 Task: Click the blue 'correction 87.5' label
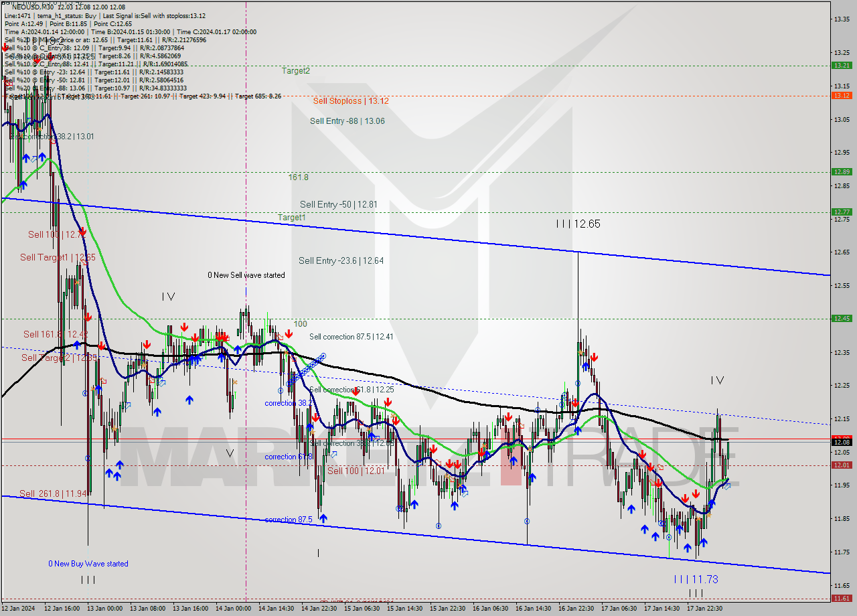click(289, 520)
